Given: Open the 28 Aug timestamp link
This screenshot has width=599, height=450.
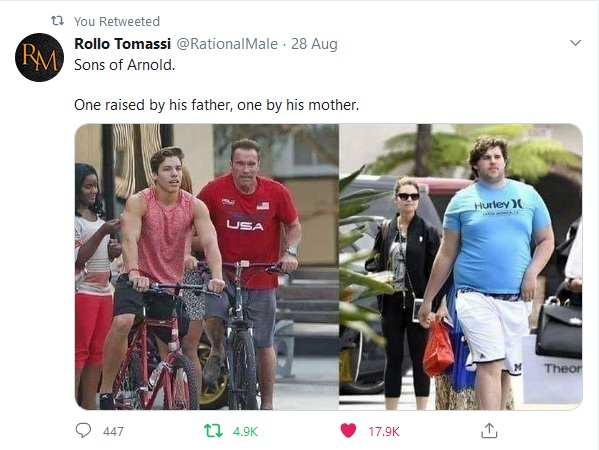Looking at the screenshot, I should coord(314,44).
